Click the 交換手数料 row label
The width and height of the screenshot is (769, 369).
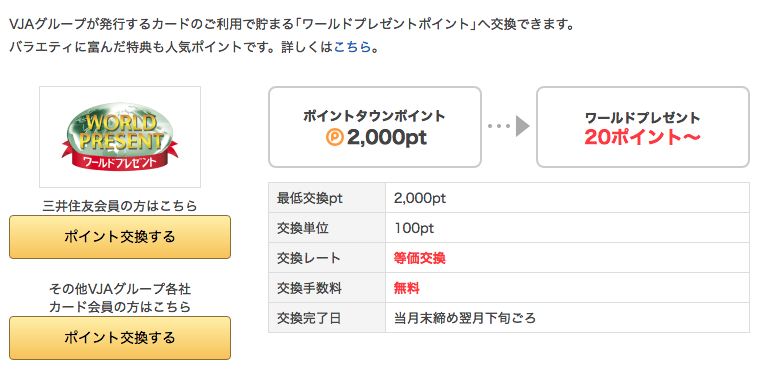coord(309,289)
